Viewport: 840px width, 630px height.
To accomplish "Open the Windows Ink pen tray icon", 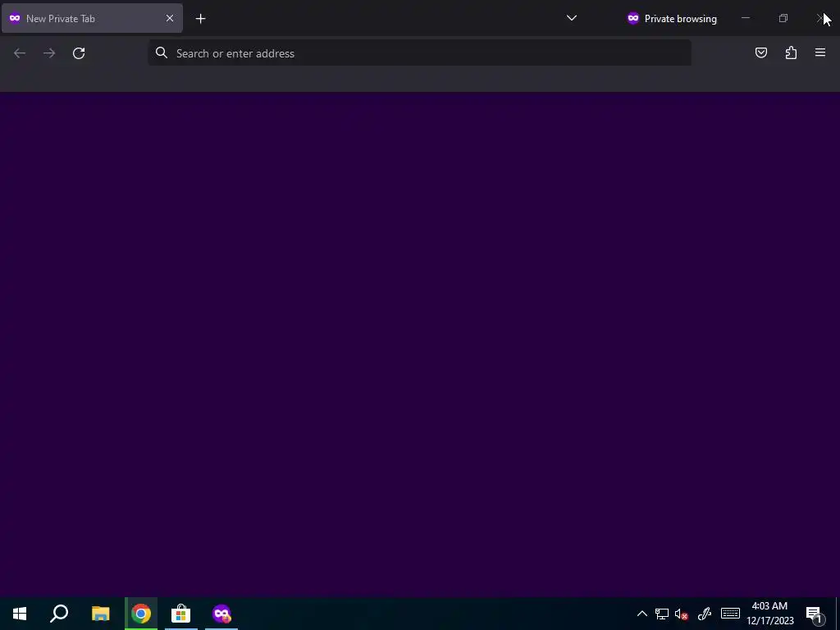I will click(704, 614).
